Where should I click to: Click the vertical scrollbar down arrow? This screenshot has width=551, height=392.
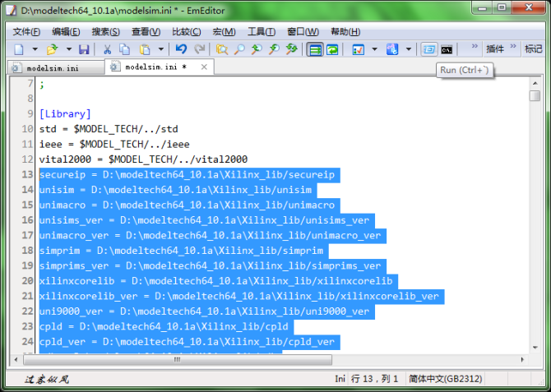[x=535, y=348]
